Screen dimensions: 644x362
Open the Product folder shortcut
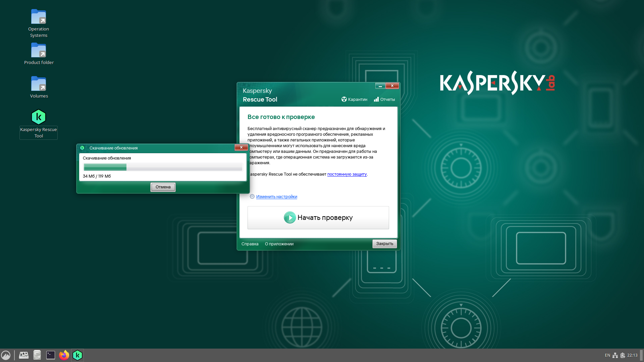(x=39, y=51)
